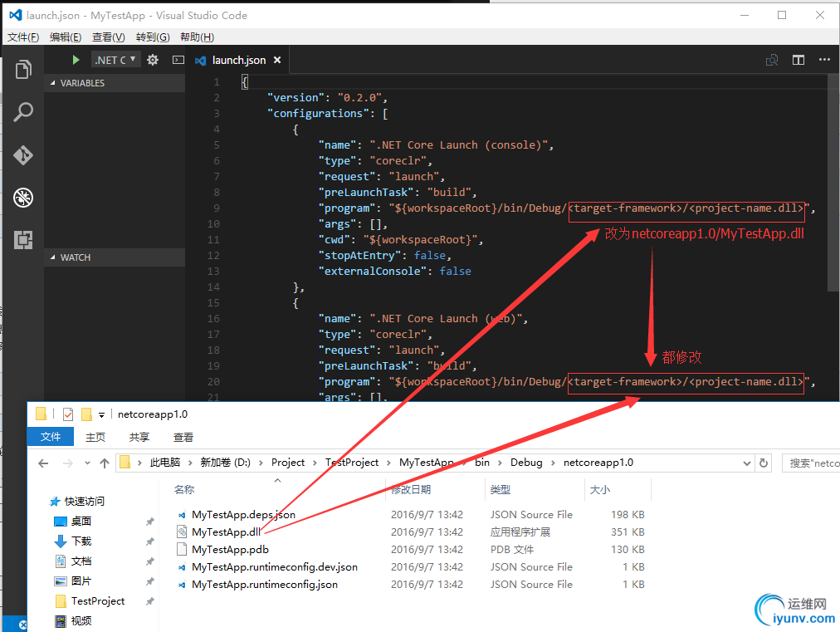Click the error indicator in status bar

click(x=22, y=625)
